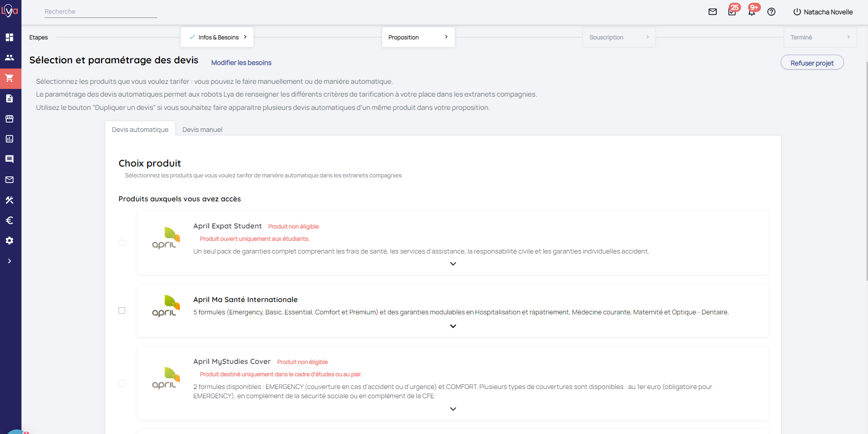Click the Refuser projet button
Screen dimensions: 868x434
[812, 63]
